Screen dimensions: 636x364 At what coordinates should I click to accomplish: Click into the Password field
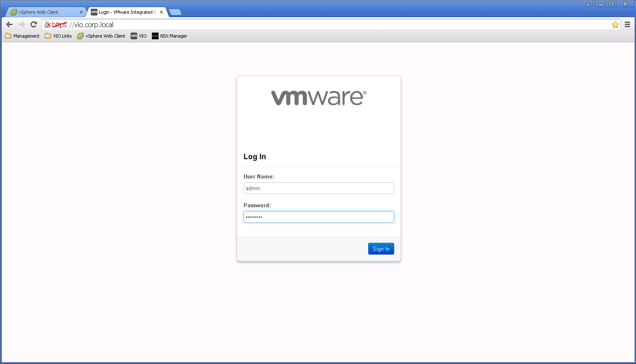(318, 217)
